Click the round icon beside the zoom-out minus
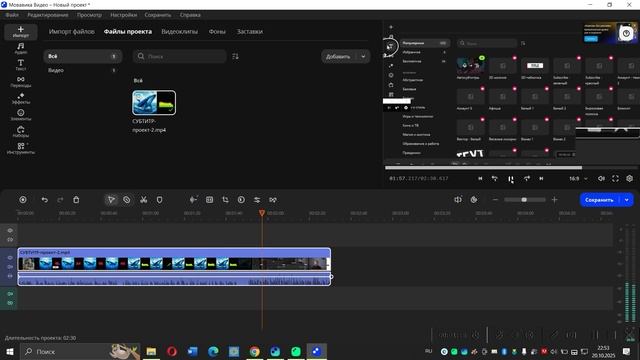Viewport: 640px width, 360px height. tap(474, 200)
